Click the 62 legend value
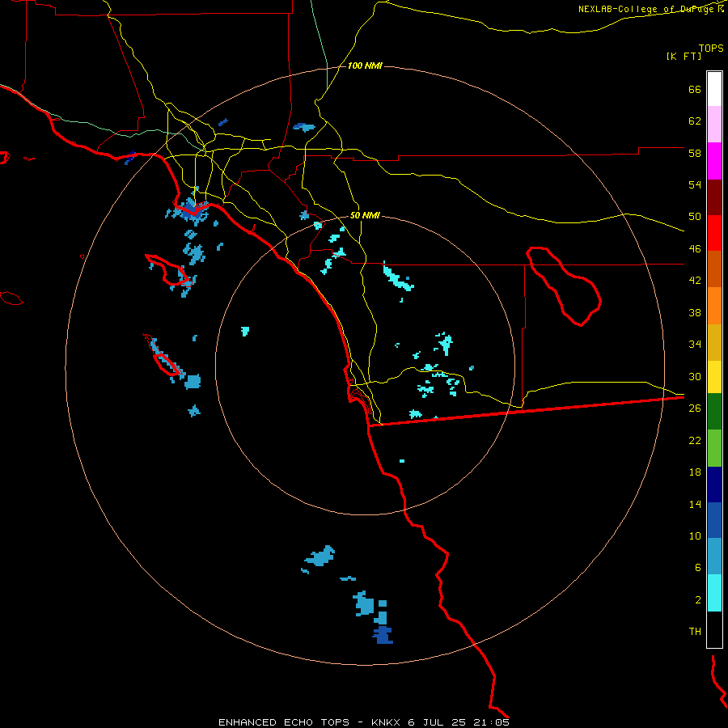The width and height of the screenshot is (728, 728). click(x=695, y=121)
